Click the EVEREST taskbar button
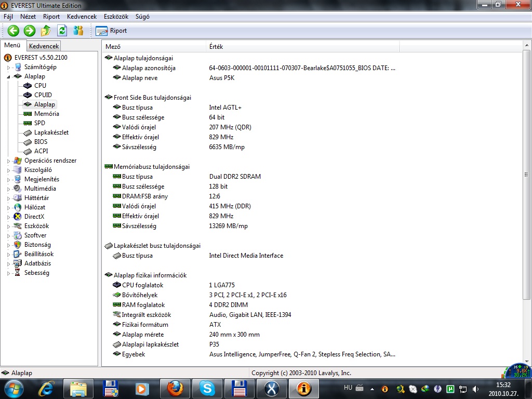 pos(303,389)
